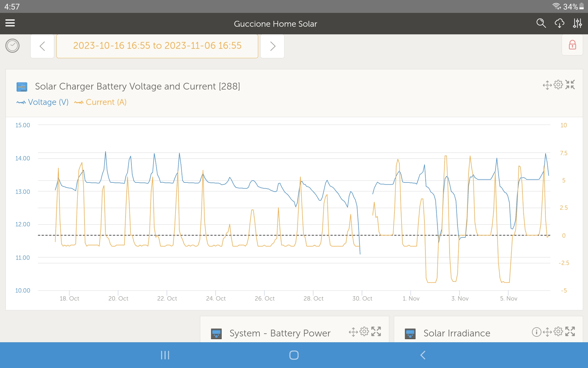588x368 pixels.
Task: Open the date range selector field
Action: [x=157, y=46]
